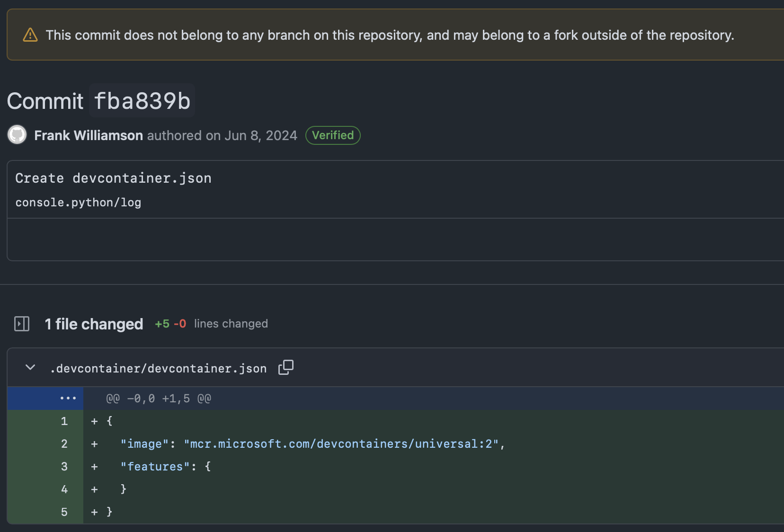Viewport: 784px width, 532px height.
Task: Click the "1 file changed" summary text
Action: pos(94,324)
